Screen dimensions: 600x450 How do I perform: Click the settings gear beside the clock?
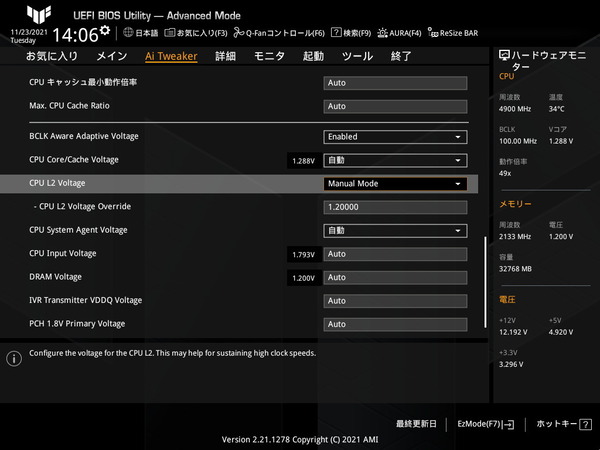click(105, 31)
